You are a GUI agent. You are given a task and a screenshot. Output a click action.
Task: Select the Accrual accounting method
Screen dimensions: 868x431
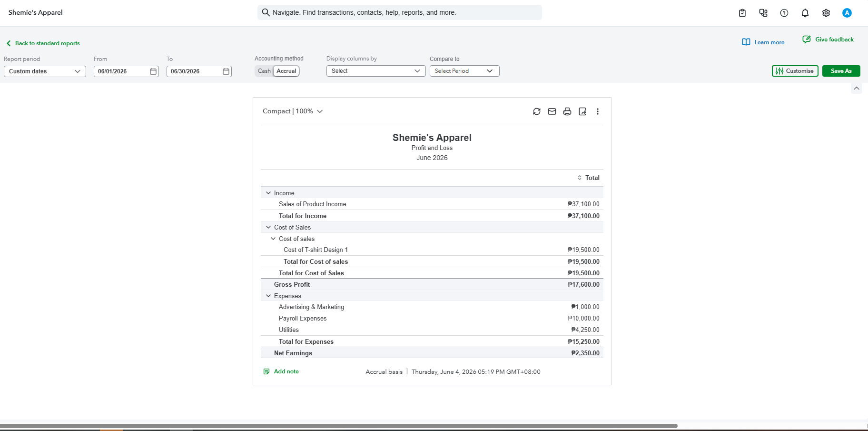click(286, 71)
